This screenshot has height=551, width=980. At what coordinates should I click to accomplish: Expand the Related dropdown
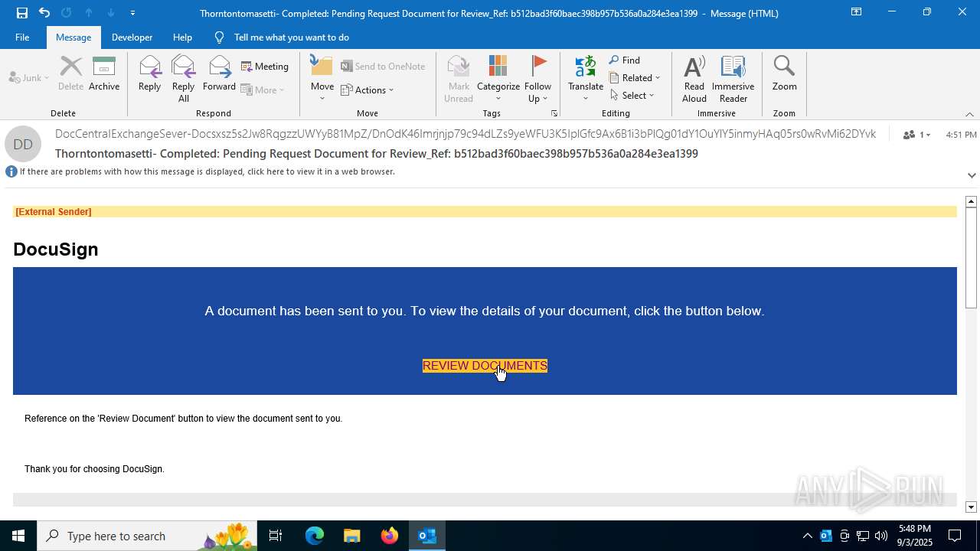coord(635,78)
